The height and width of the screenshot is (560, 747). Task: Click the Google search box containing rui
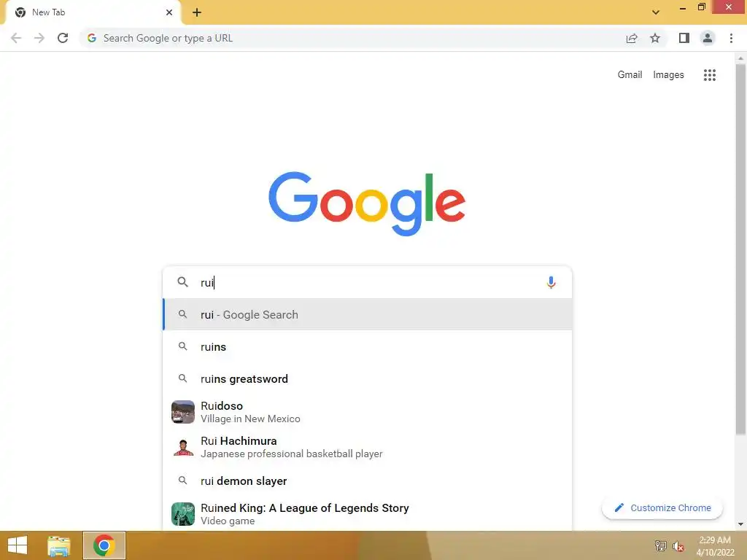click(367, 282)
